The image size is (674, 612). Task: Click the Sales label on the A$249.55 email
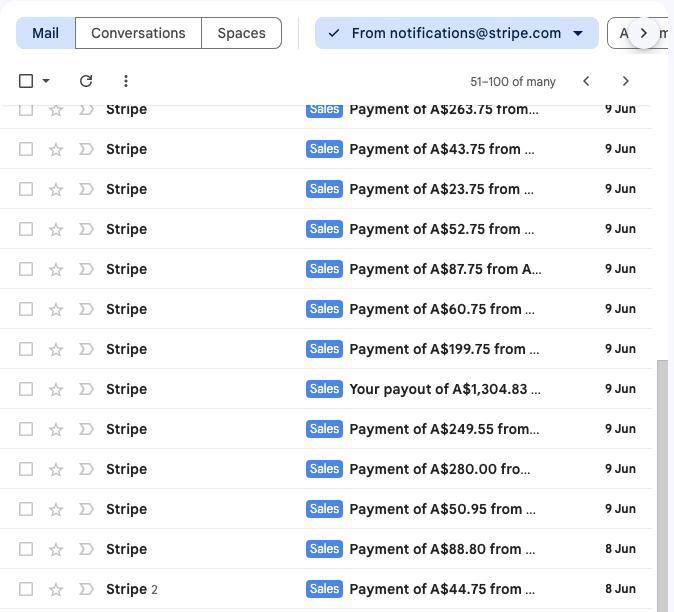click(x=324, y=429)
